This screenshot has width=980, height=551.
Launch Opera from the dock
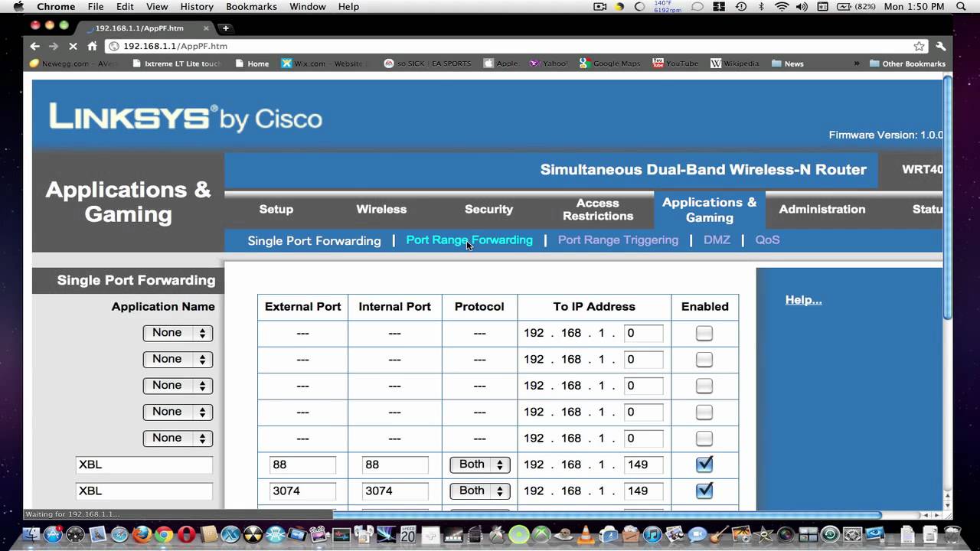pos(187,534)
